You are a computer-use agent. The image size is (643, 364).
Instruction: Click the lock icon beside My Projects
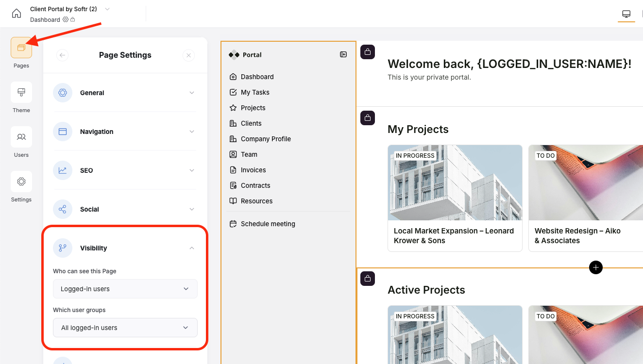368,118
